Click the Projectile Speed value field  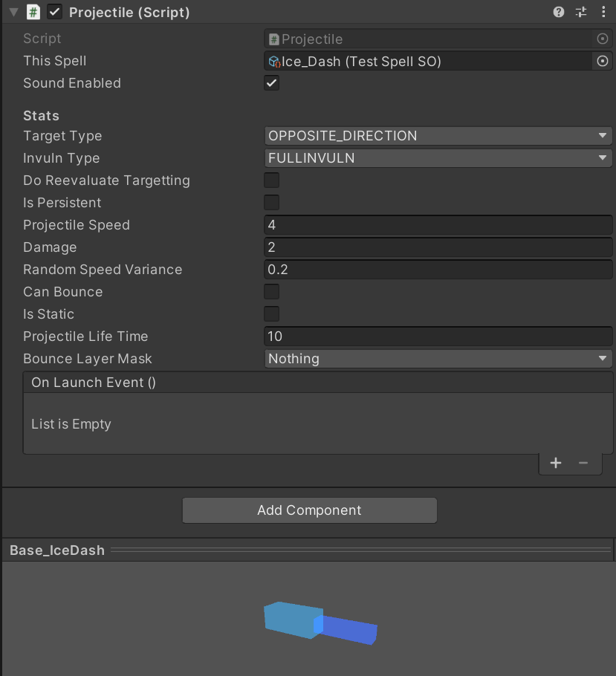438,224
